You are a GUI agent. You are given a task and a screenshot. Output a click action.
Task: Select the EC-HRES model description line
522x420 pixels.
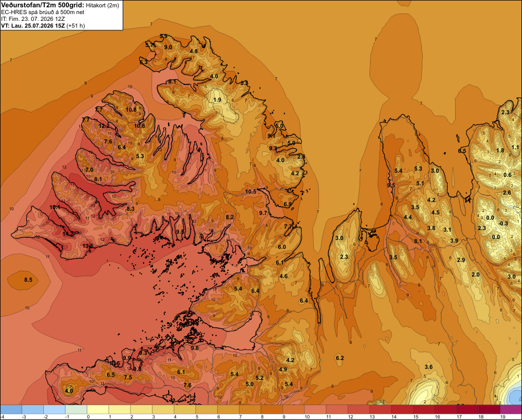click(x=43, y=13)
